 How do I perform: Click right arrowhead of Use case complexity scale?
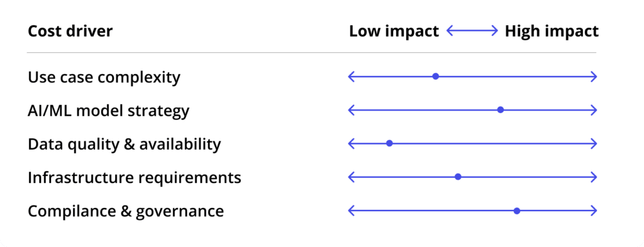[x=594, y=76]
